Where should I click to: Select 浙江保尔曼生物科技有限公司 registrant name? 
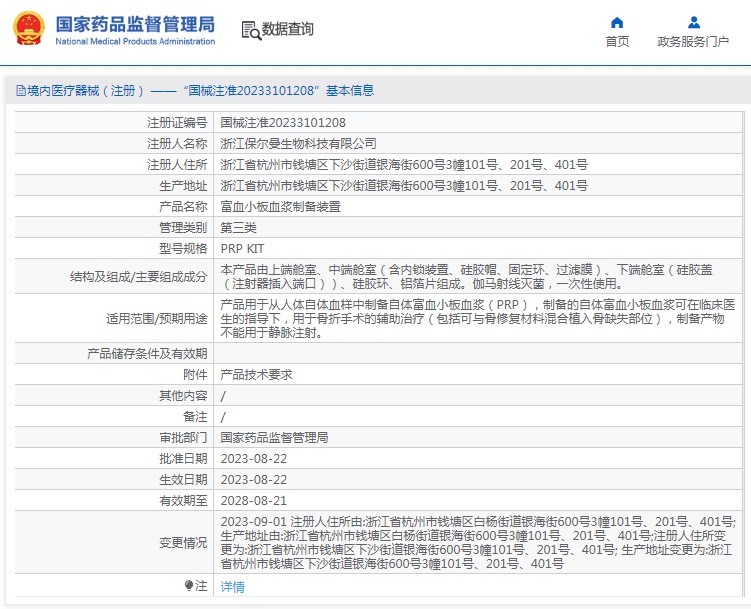(x=298, y=144)
